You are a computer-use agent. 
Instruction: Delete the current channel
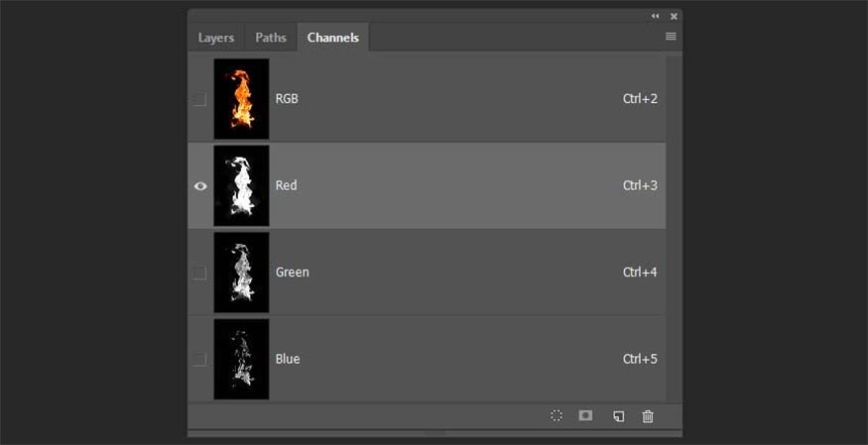[x=648, y=416]
